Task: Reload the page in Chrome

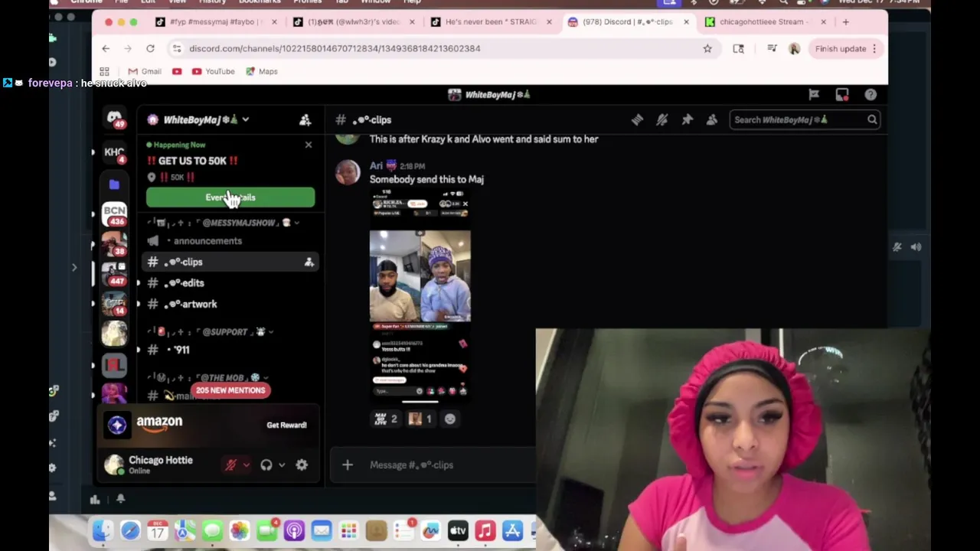Action: [150, 48]
